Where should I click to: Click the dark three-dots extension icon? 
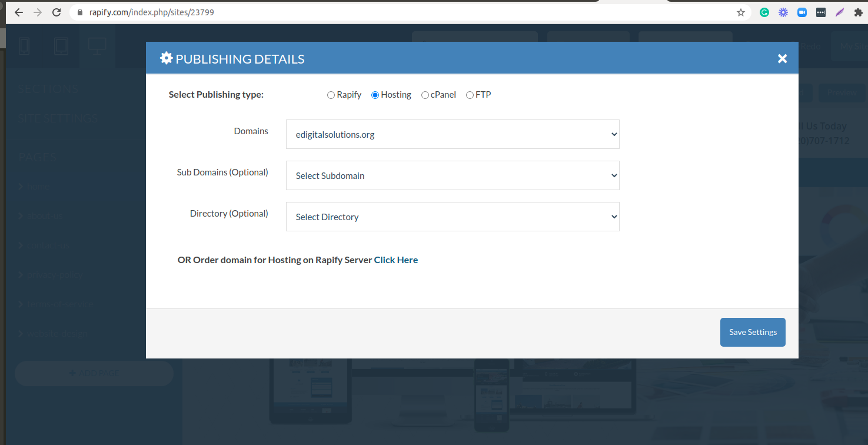pos(821,12)
